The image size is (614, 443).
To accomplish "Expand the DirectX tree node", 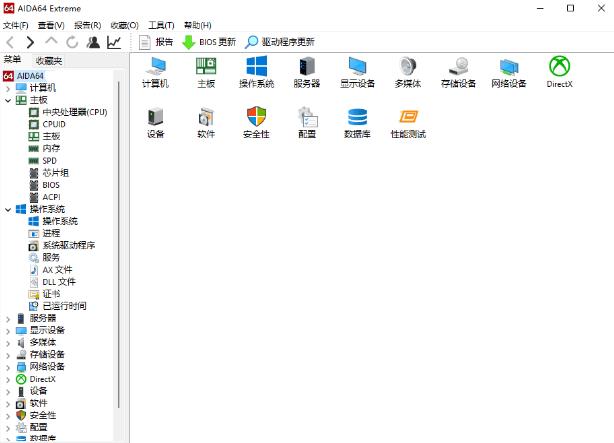I will 8,380.
